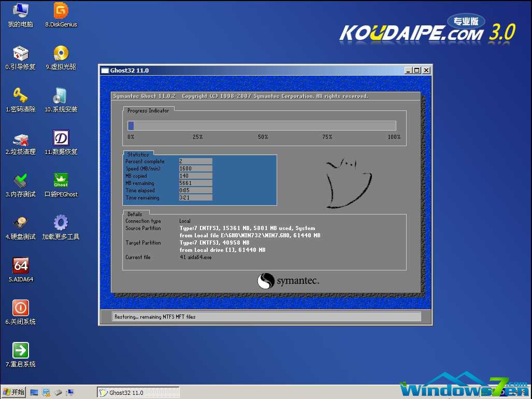Click the Ghost32 11.0 window title bar
The width and height of the screenshot is (532, 399).
click(249, 70)
